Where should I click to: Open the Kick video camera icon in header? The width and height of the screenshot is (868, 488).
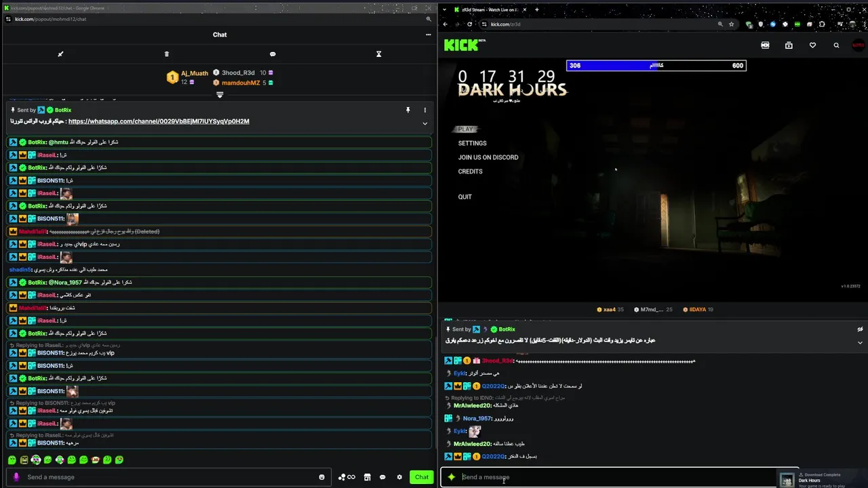pos(765,45)
